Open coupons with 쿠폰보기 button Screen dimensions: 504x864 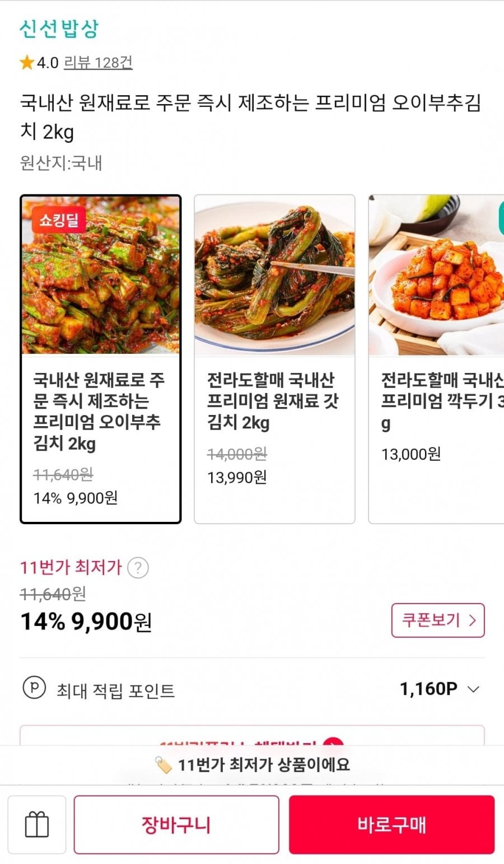437,620
